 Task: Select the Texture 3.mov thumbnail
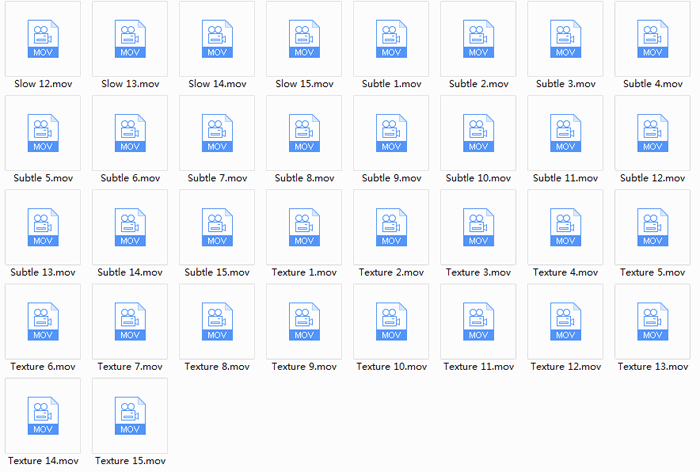pyautogui.click(x=478, y=227)
